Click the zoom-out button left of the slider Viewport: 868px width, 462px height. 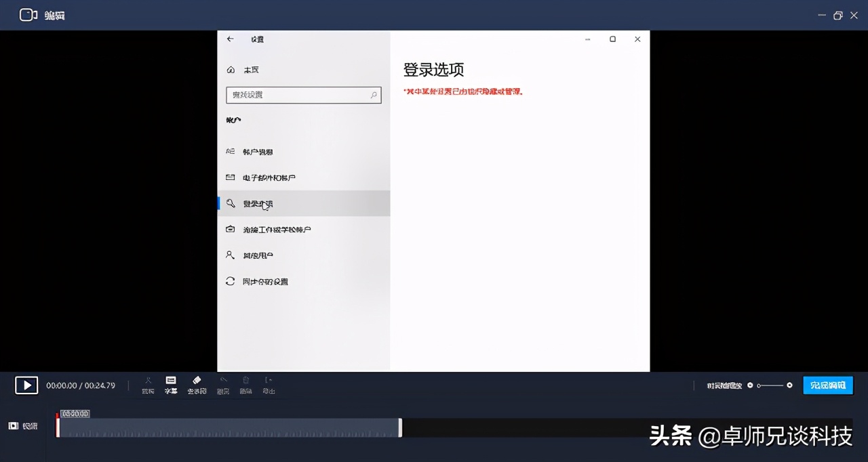(x=750, y=385)
